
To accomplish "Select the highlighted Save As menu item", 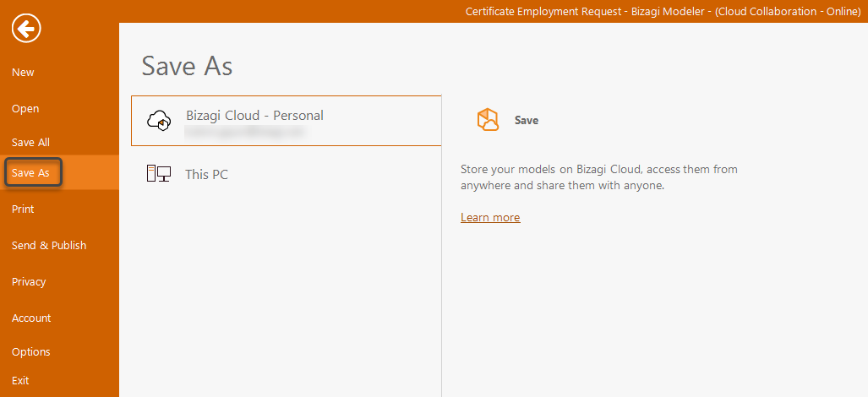I will click(x=31, y=173).
